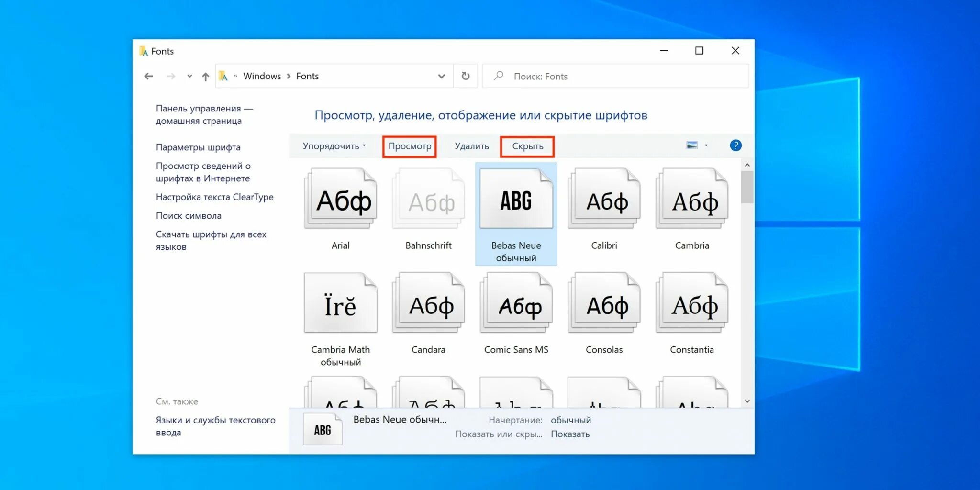The width and height of the screenshot is (980, 490).
Task: Open Просмотр сведений о шрифтах в Интернете
Action: click(x=203, y=172)
